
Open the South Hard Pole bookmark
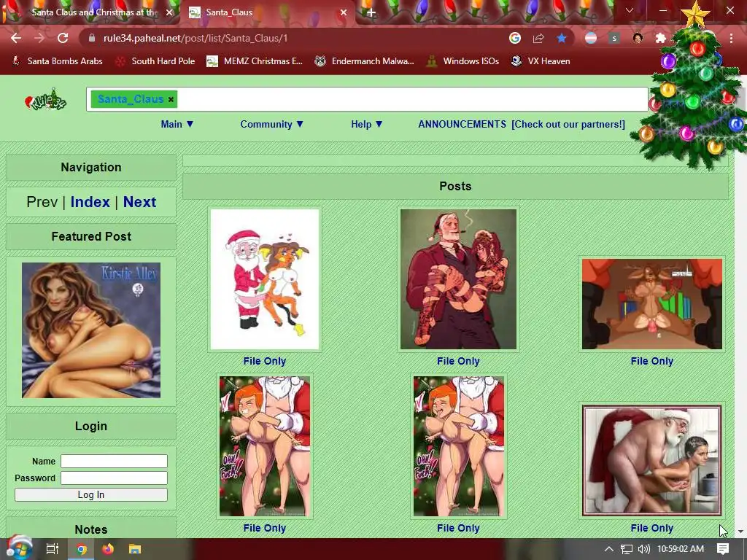[155, 61]
